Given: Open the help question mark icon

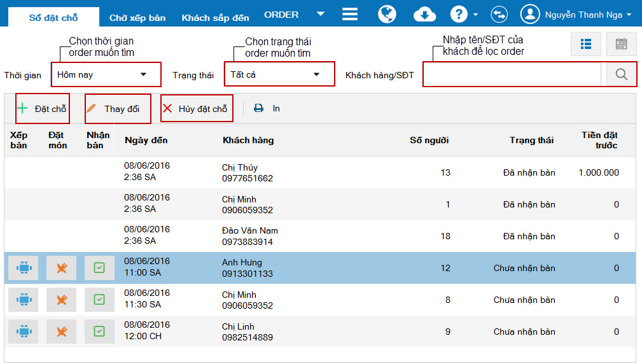Looking at the screenshot, I should coord(459,15).
